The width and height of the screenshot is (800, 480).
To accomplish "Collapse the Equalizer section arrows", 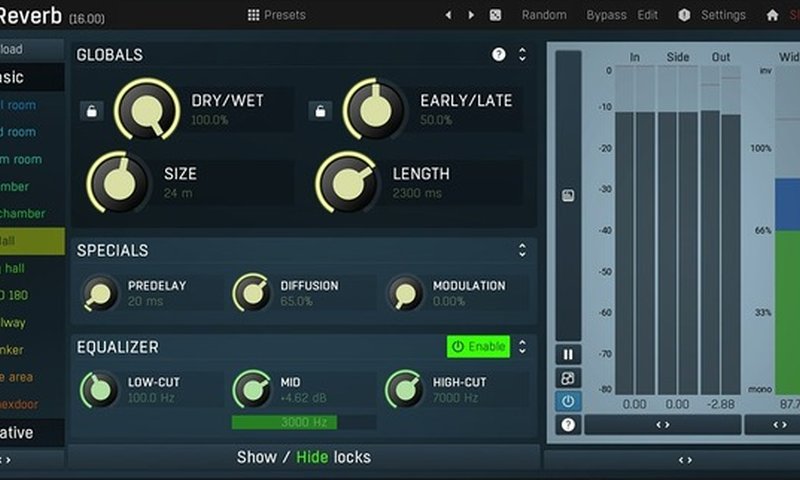I will point(522,347).
